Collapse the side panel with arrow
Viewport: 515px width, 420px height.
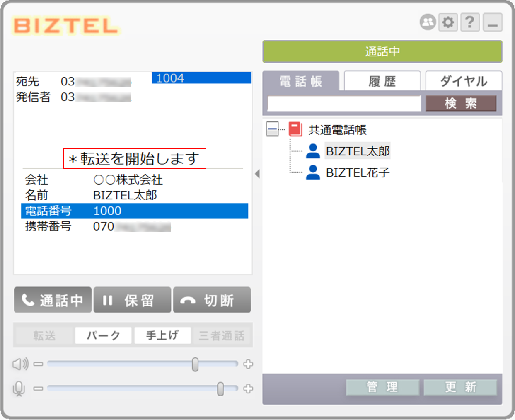[x=257, y=174]
